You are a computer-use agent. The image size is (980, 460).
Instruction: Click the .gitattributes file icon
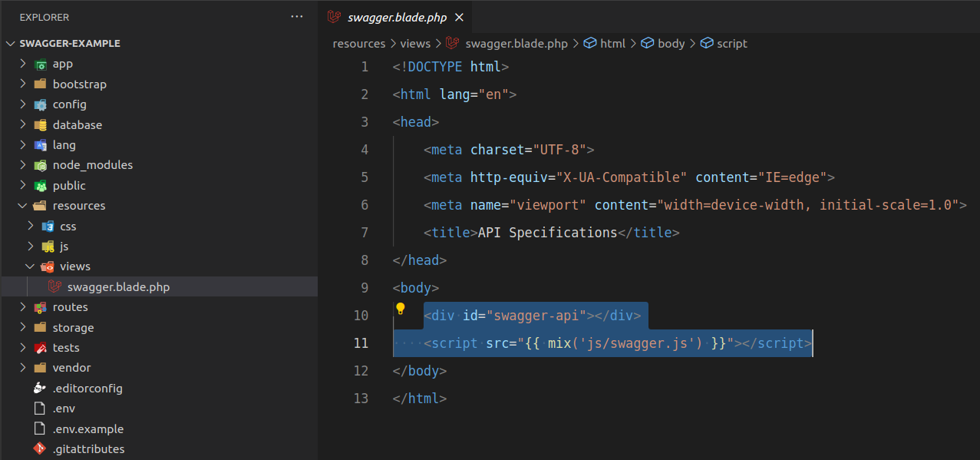(x=40, y=448)
